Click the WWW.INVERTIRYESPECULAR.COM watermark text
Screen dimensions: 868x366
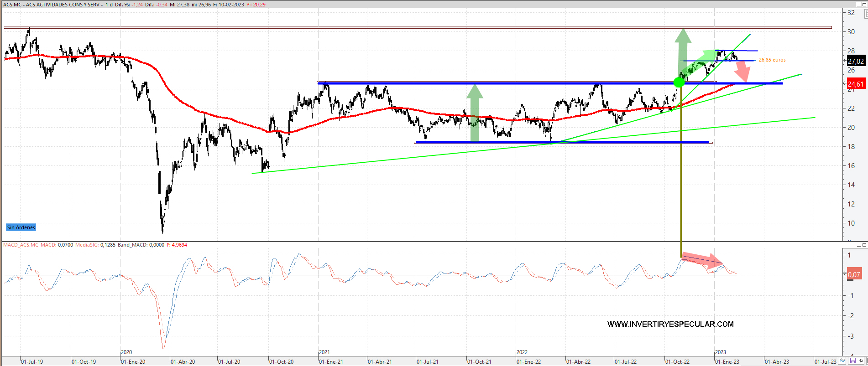670,324
